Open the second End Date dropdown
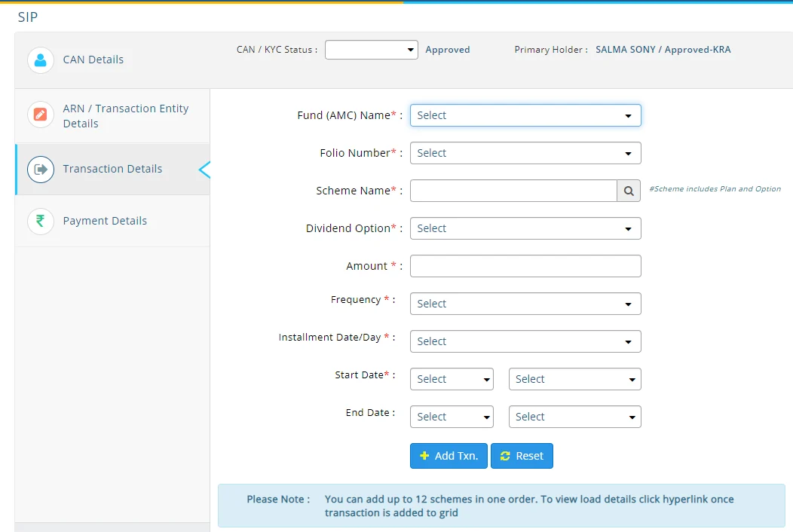 tap(574, 417)
